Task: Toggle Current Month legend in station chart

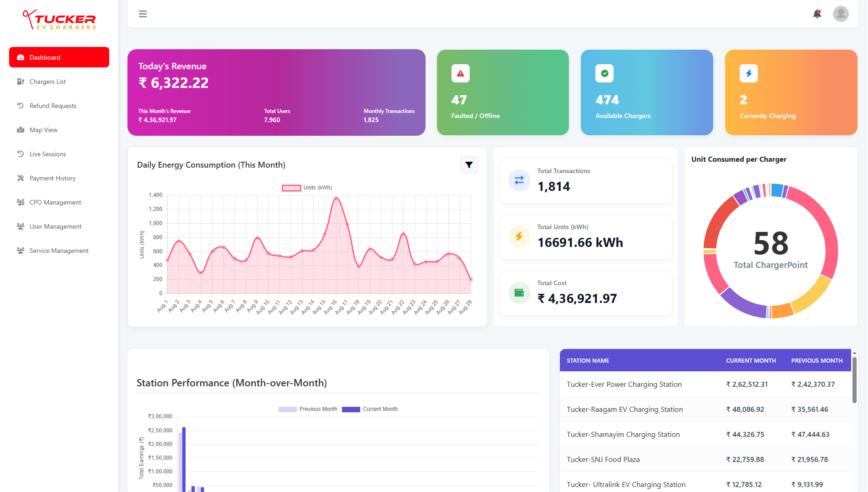Action: tap(370, 409)
